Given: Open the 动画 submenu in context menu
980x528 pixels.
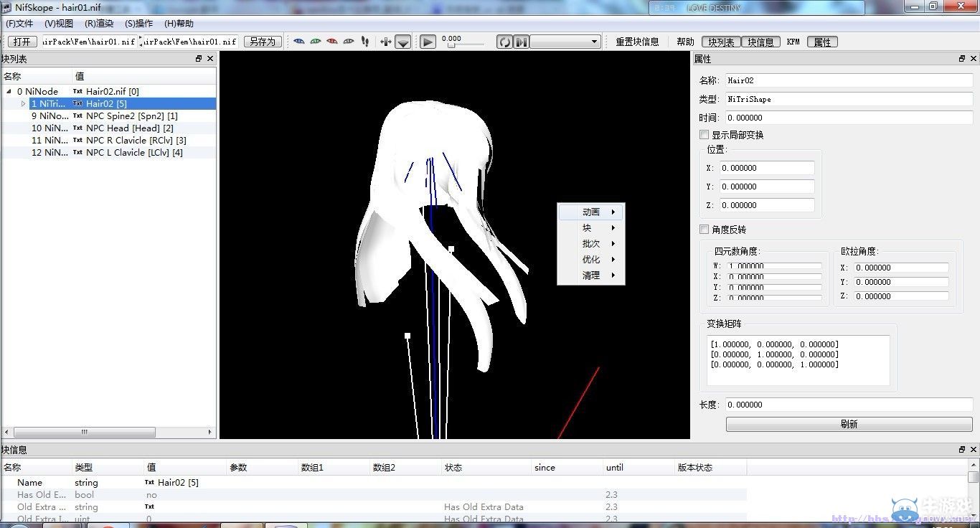Looking at the screenshot, I should point(591,212).
